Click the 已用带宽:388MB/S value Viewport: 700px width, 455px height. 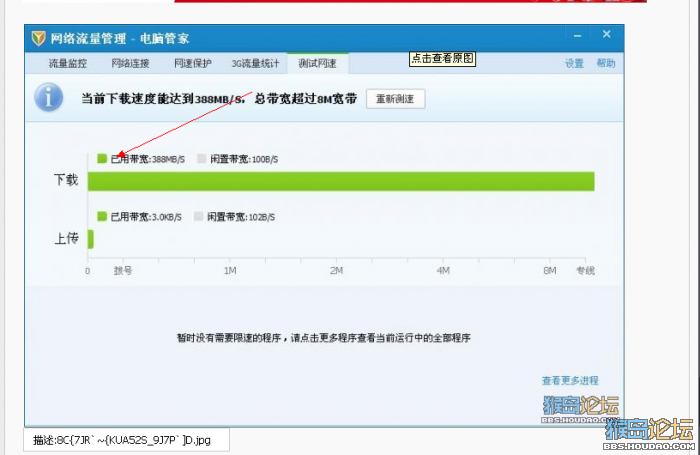tap(148, 159)
